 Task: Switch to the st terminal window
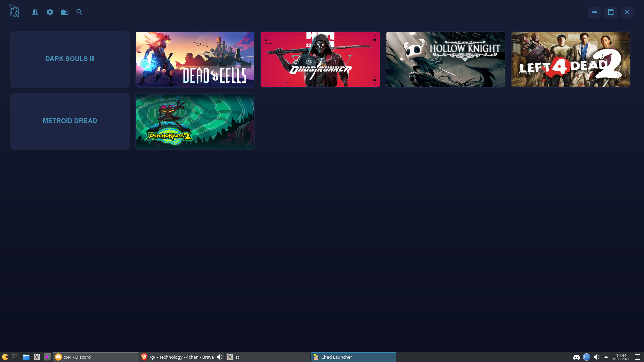click(267, 357)
